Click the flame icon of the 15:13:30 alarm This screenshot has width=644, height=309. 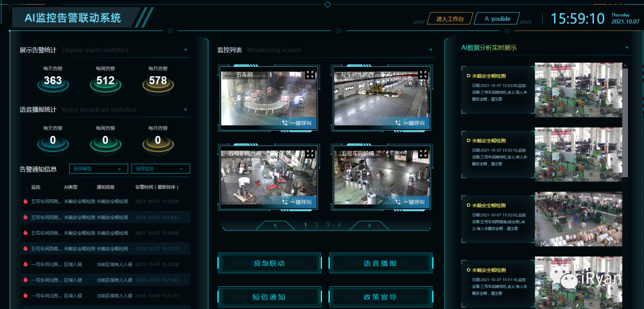25,249
